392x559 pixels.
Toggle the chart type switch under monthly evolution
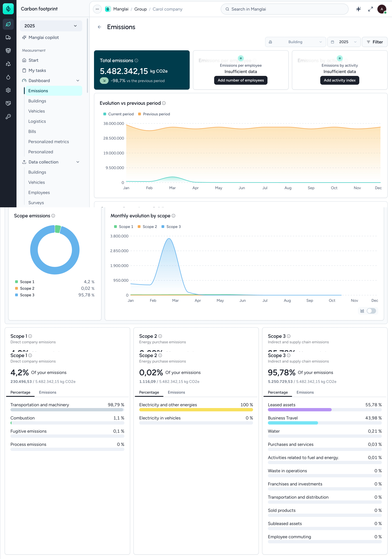click(371, 311)
